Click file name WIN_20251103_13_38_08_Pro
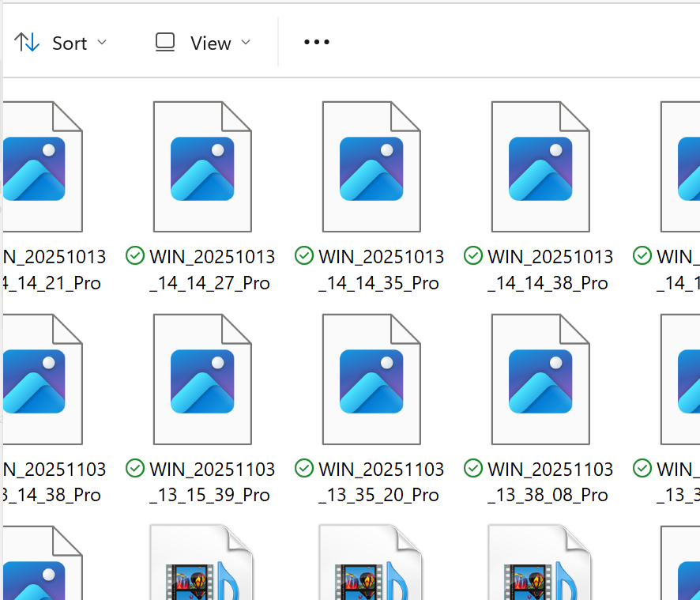The height and width of the screenshot is (600, 700). (x=550, y=482)
